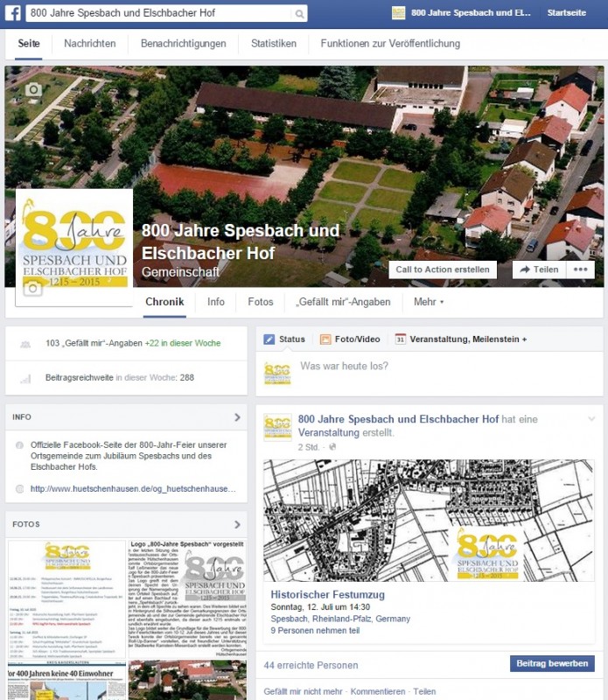The width and height of the screenshot is (608, 700).
Task: Open the post options down arrow
Action: (x=591, y=419)
